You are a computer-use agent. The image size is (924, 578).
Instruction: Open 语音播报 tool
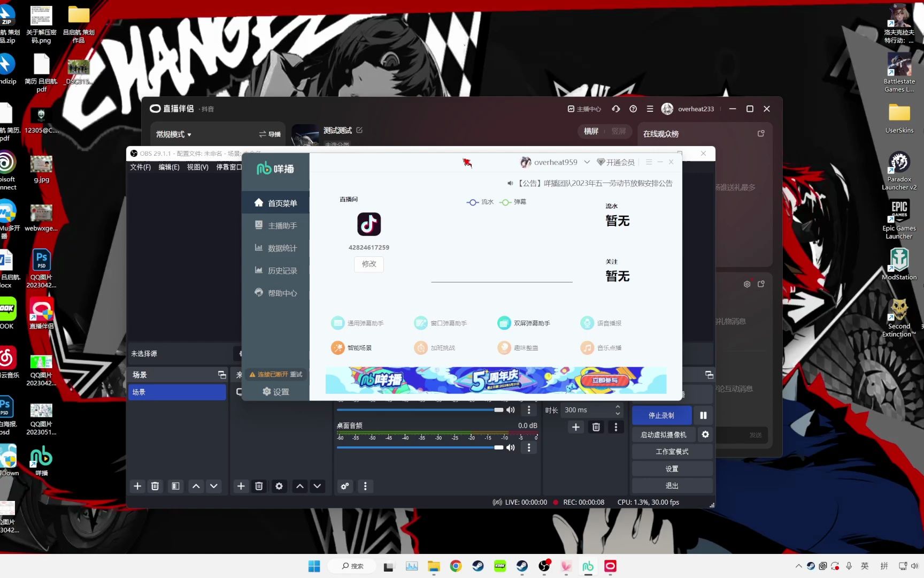601,323
